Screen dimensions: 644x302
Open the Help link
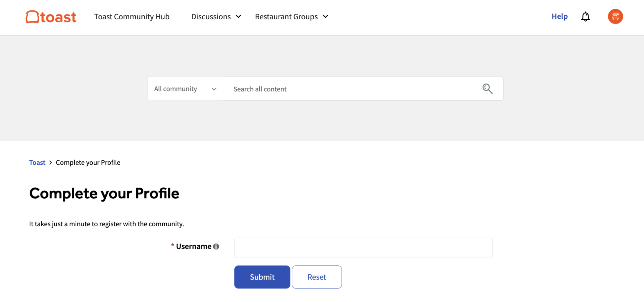559,16
